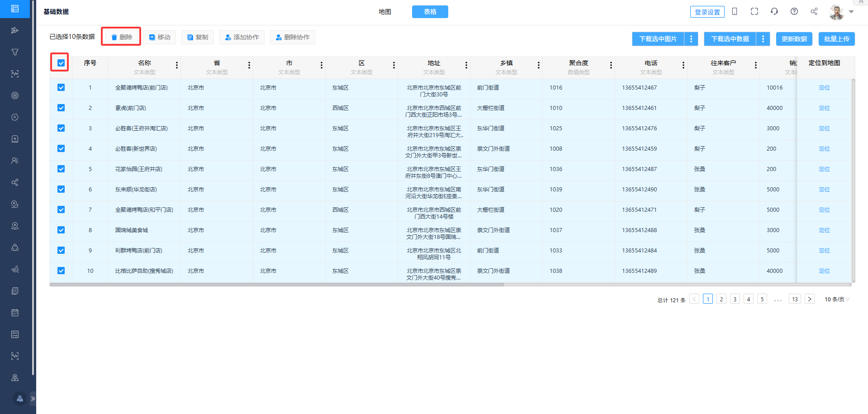This screenshot has height=414, width=868.
Task: Toggle the select-all checkbox in table header
Action: click(61, 63)
